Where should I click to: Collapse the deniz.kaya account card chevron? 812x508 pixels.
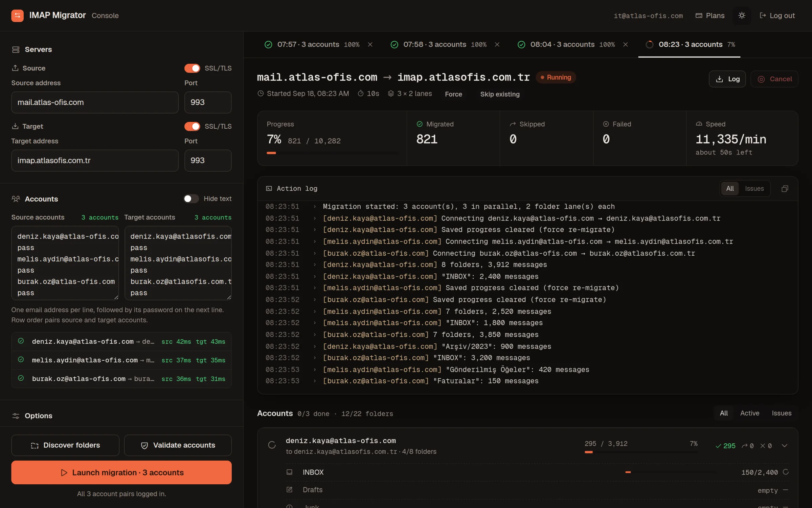coord(785,446)
